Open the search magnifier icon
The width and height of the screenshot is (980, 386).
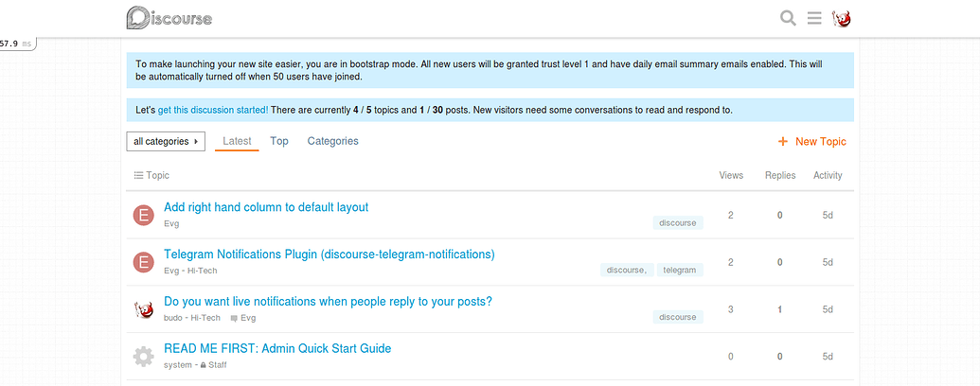pos(788,18)
